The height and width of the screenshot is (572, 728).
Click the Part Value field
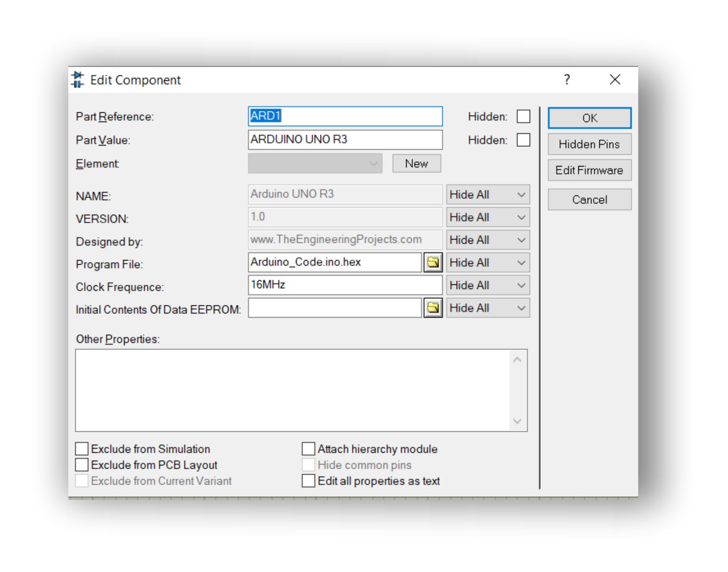(x=345, y=139)
